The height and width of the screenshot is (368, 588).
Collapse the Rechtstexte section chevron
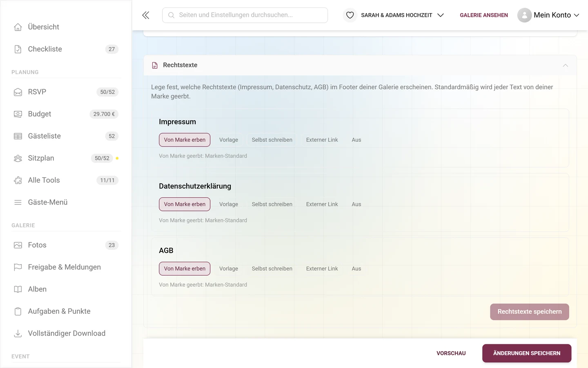pyautogui.click(x=565, y=65)
